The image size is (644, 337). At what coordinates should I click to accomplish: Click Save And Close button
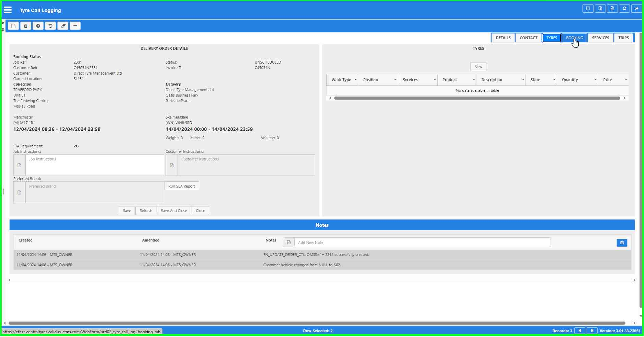click(x=174, y=211)
